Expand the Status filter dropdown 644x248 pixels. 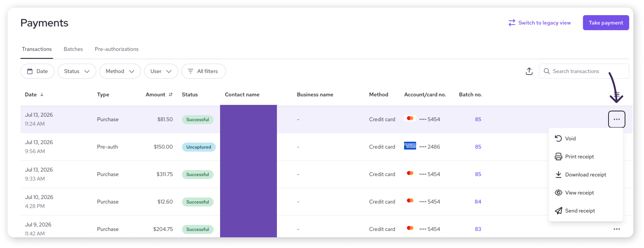77,71
